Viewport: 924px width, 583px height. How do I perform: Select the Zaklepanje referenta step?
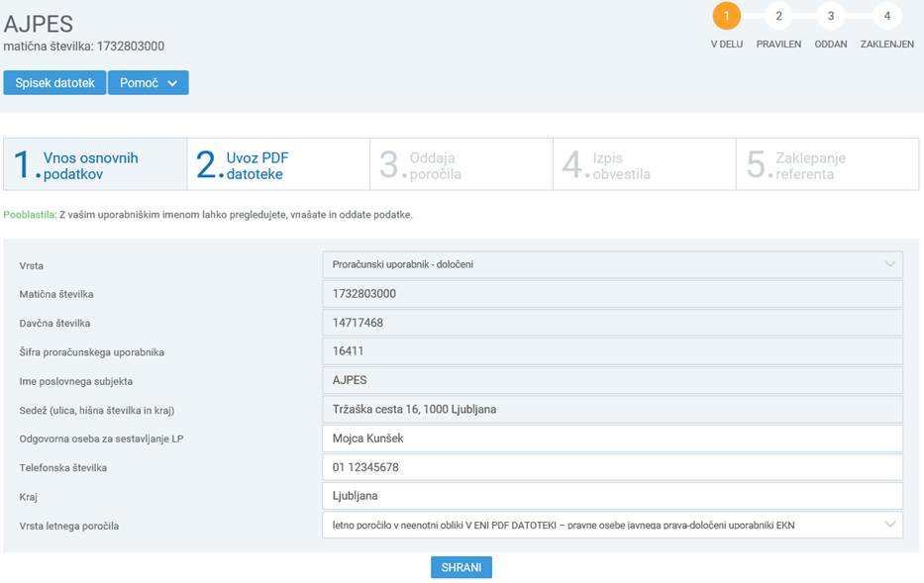tap(827, 165)
